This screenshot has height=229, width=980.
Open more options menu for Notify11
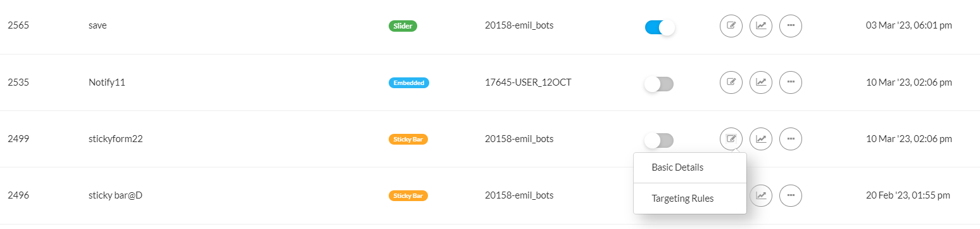coord(791,82)
